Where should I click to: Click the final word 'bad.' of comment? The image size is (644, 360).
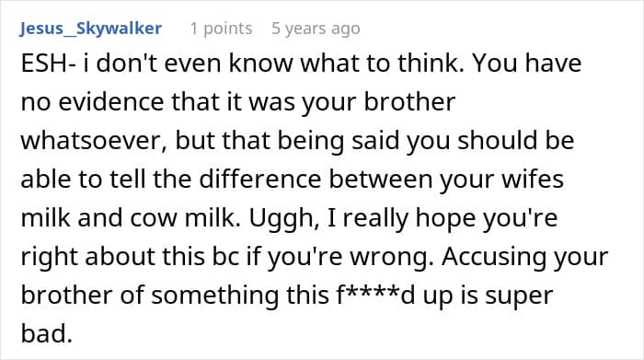pos(46,333)
